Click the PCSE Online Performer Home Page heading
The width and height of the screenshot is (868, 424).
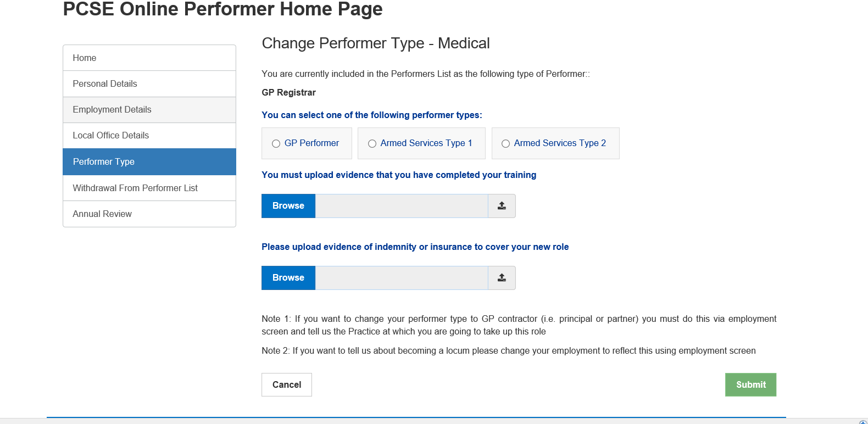click(222, 9)
